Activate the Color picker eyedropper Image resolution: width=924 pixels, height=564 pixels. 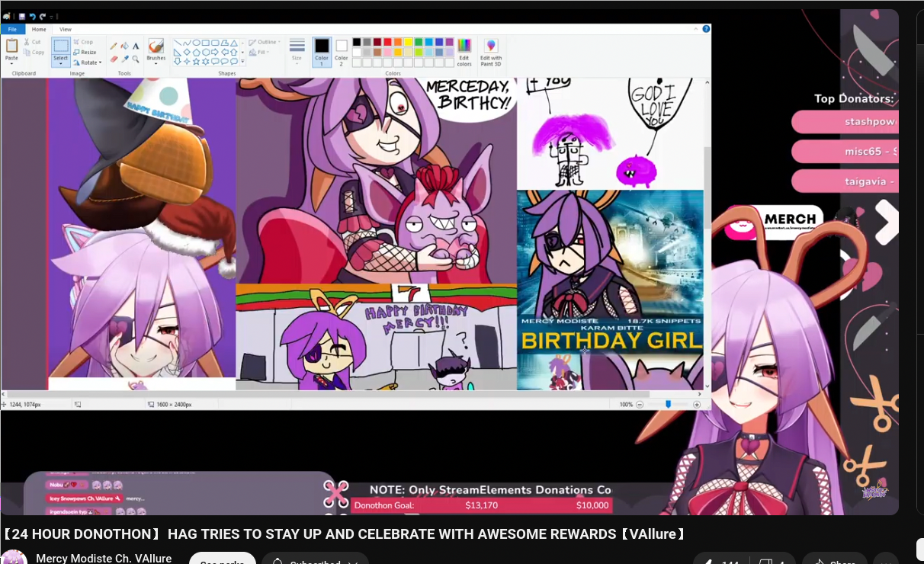pyautogui.click(x=125, y=59)
